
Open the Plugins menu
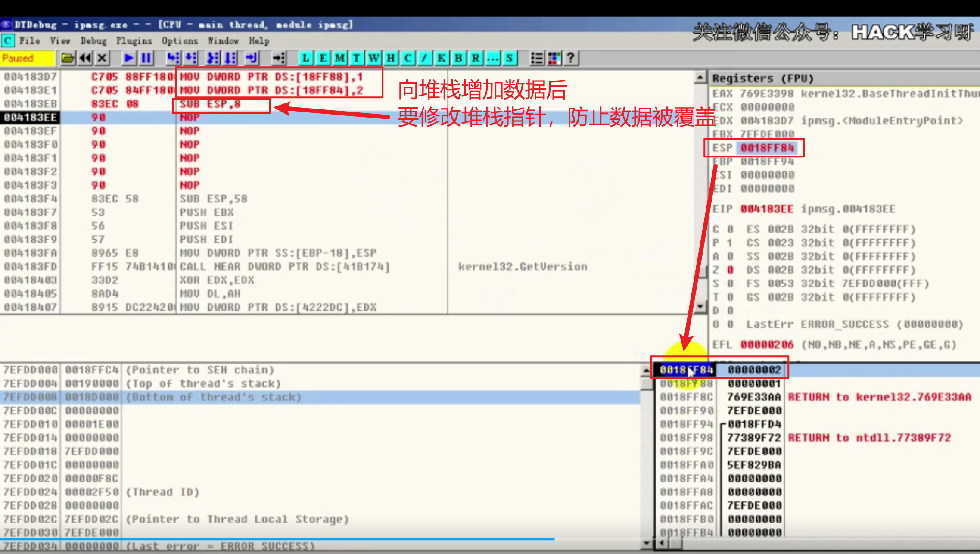pos(134,41)
